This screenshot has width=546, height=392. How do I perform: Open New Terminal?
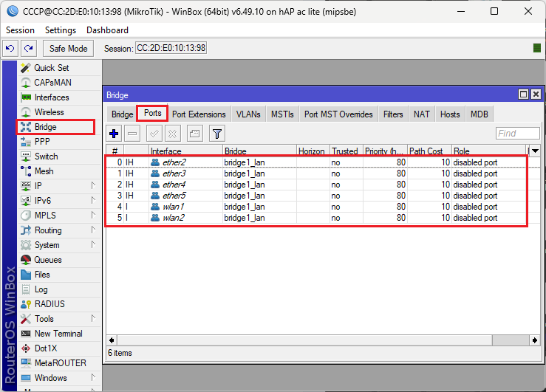(x=59, y=334)
